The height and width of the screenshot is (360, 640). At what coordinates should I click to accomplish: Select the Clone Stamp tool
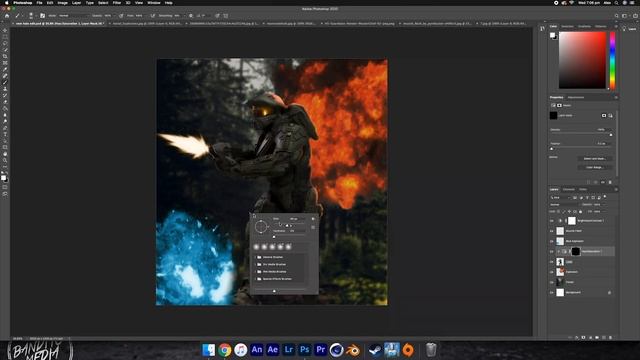[x=5, y=89]
